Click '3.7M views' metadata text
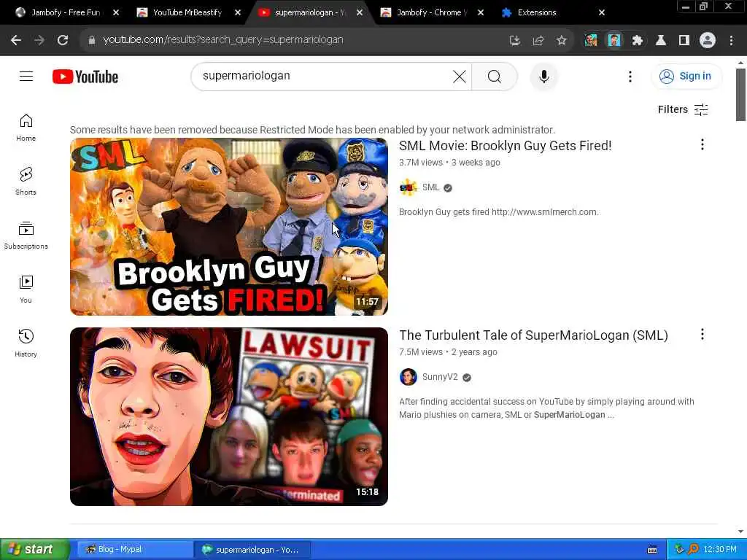747x560 pixels. pos(421,163)
